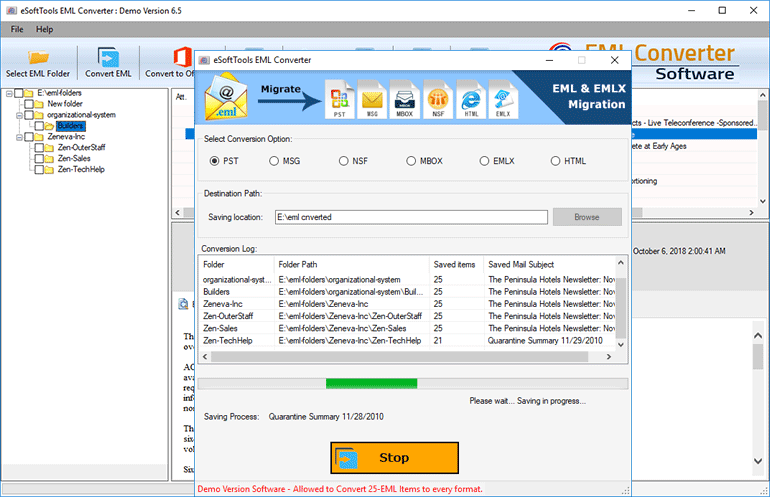Close the eSoftTools EML Converter dialog
Viewport: 770px width, 497px height.
tap(614, 60)
